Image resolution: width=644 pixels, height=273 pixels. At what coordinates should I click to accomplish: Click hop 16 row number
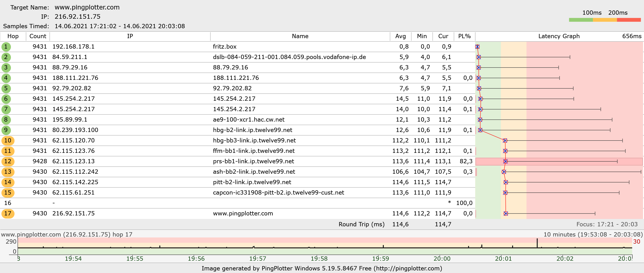tap(8, 203)
